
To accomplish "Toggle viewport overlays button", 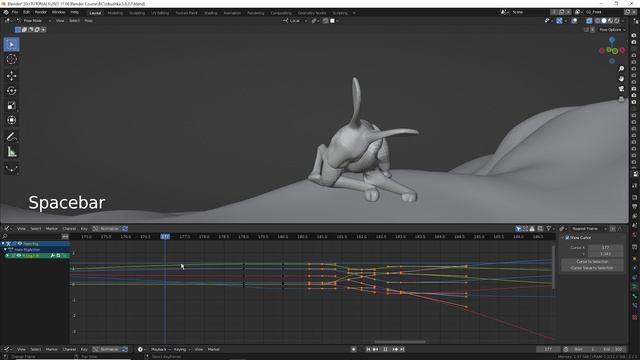I will click(574, 21).
